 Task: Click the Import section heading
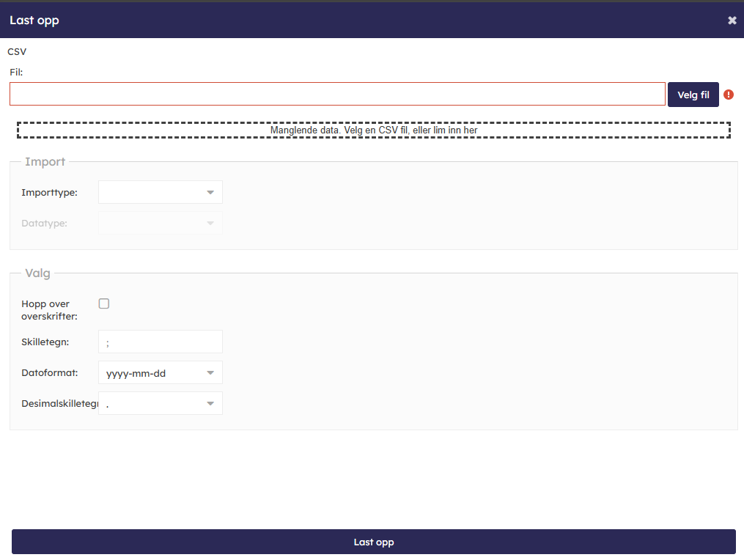(45, 162)
